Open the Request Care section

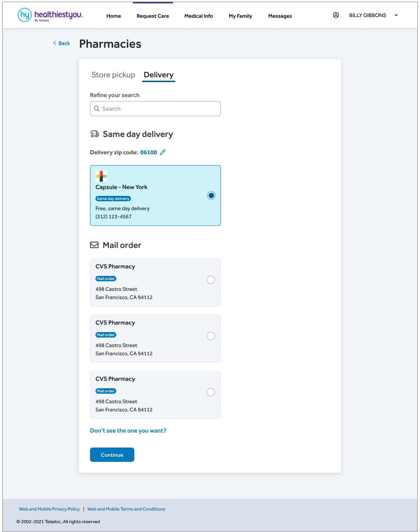[x=152, y=16]
